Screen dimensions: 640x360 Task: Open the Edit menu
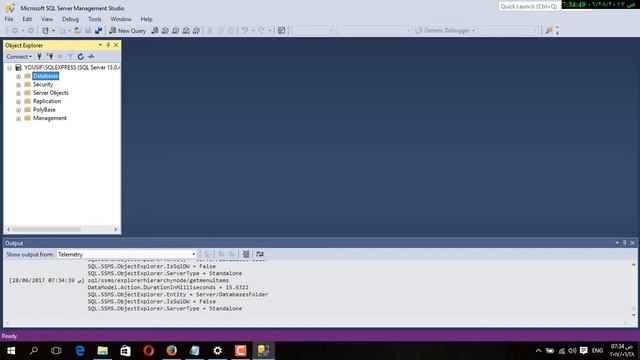click(x=27, y=19)
